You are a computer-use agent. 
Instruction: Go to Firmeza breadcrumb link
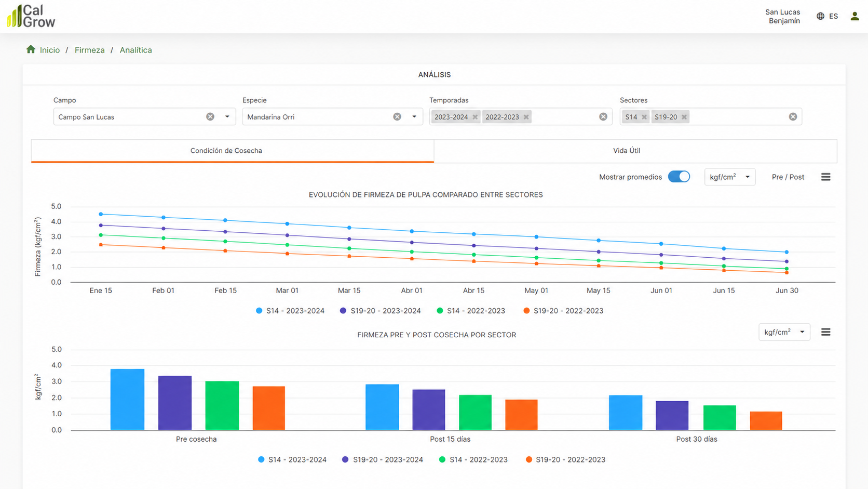[89, 50]
